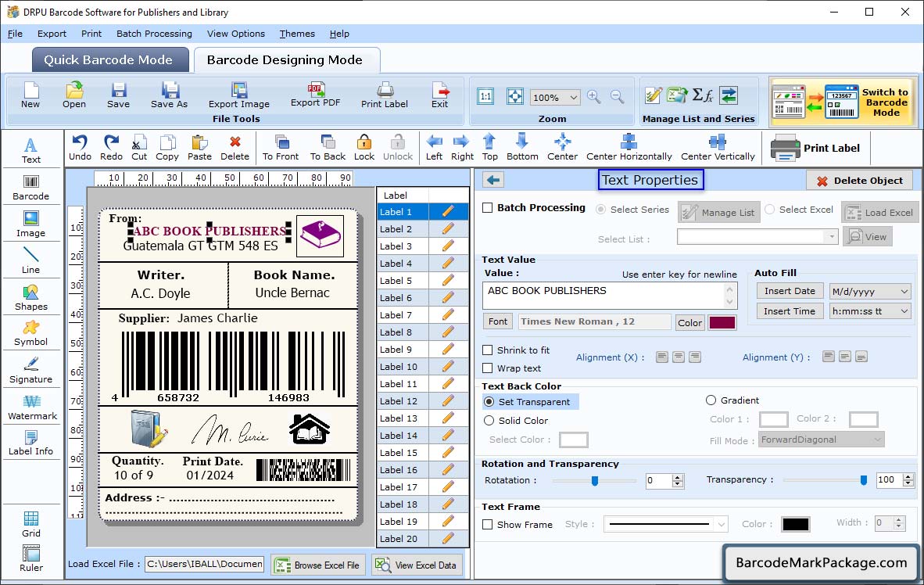924x585 pixels.
Task: Click the Font button
Action: pos(498,321)
